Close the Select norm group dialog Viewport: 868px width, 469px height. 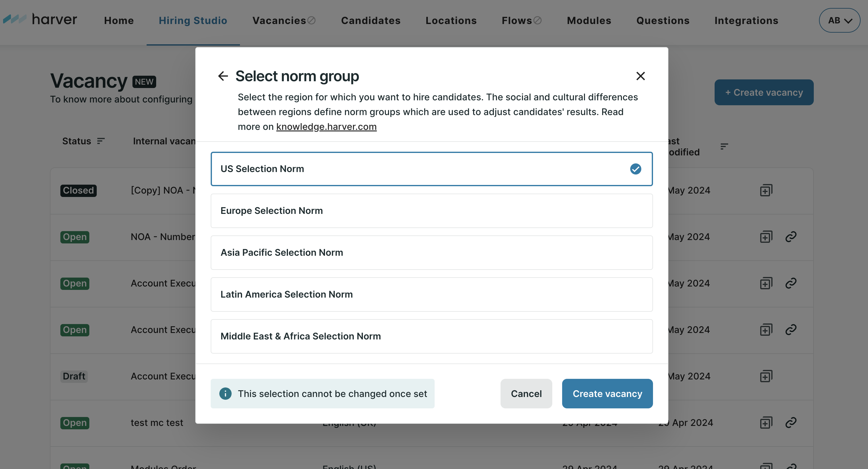tap(640, 76)
